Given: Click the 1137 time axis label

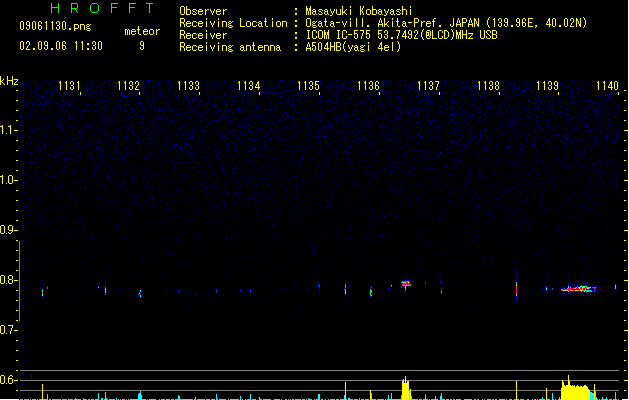Looking at the screenshot, I should point(428,86).
